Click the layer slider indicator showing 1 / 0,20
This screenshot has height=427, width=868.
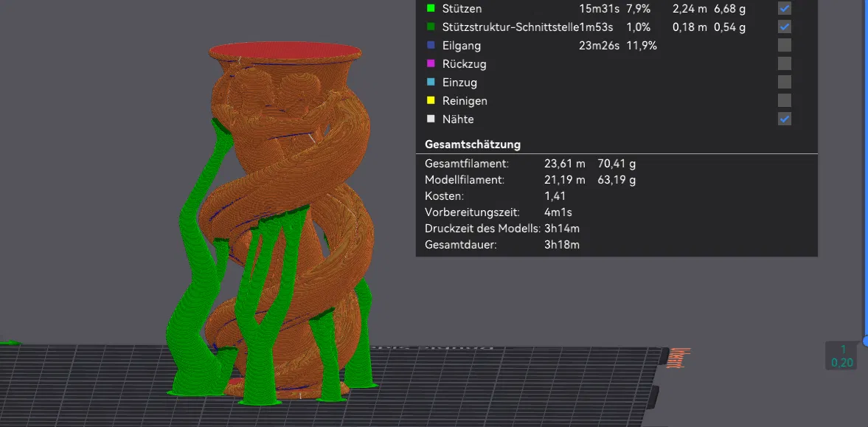(x=842, y=356)
